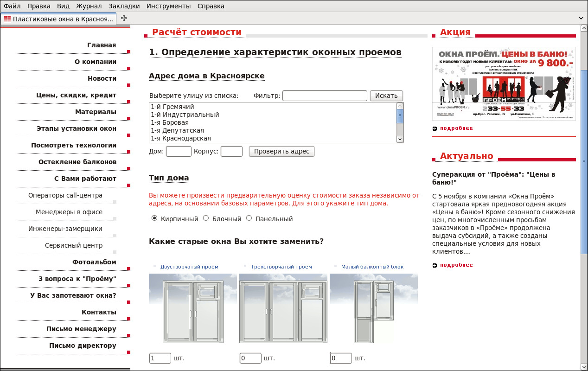
Task: Select the Панельный house type
Action: 249,218
